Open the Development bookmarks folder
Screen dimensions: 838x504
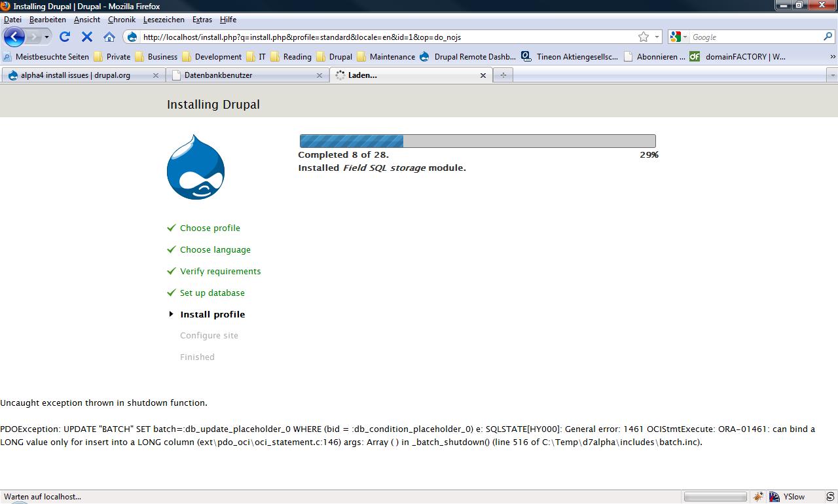pyautogui.click(x=211, y=57)
